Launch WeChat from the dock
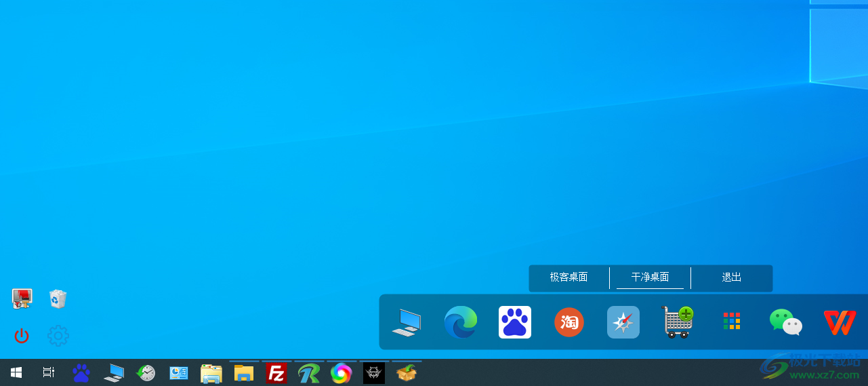 786,322
